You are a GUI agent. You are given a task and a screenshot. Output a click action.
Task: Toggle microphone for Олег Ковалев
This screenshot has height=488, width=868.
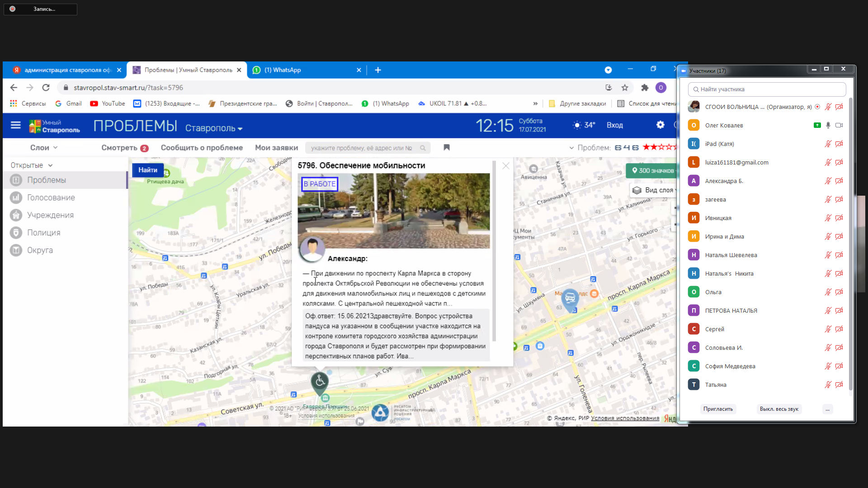[828, 125]
